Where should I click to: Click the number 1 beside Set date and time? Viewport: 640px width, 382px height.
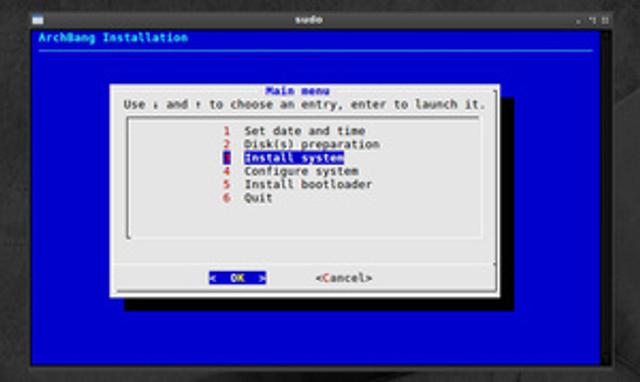pyautogui.click(x=227, y=131)
